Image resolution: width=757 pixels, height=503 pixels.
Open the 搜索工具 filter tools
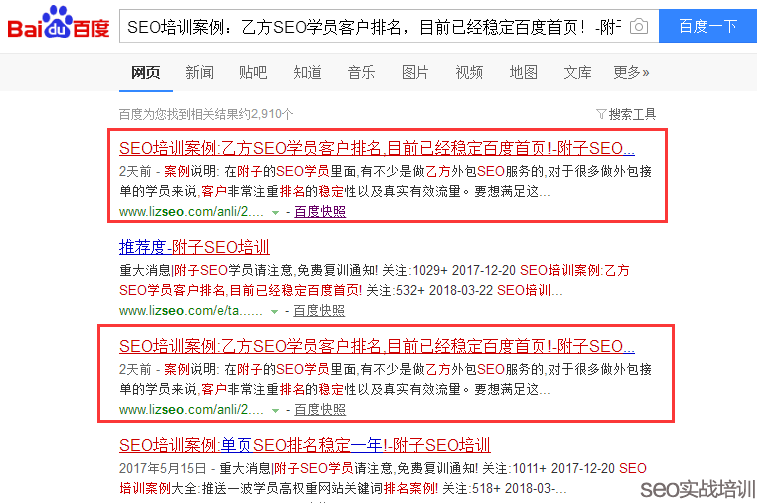(626, 114)
